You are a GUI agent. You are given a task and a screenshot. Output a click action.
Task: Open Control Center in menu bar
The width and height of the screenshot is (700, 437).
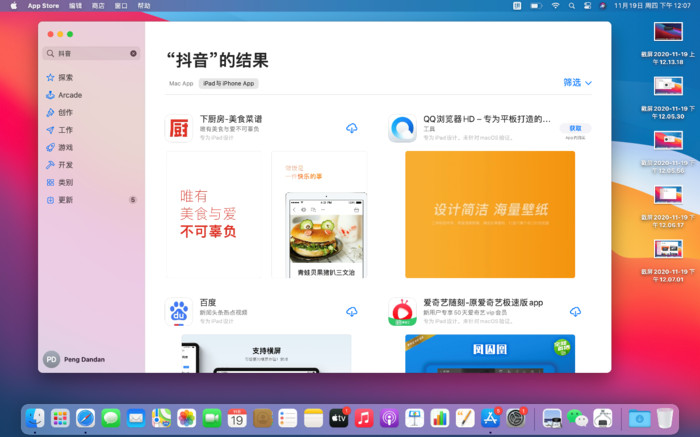coord(587,6)
